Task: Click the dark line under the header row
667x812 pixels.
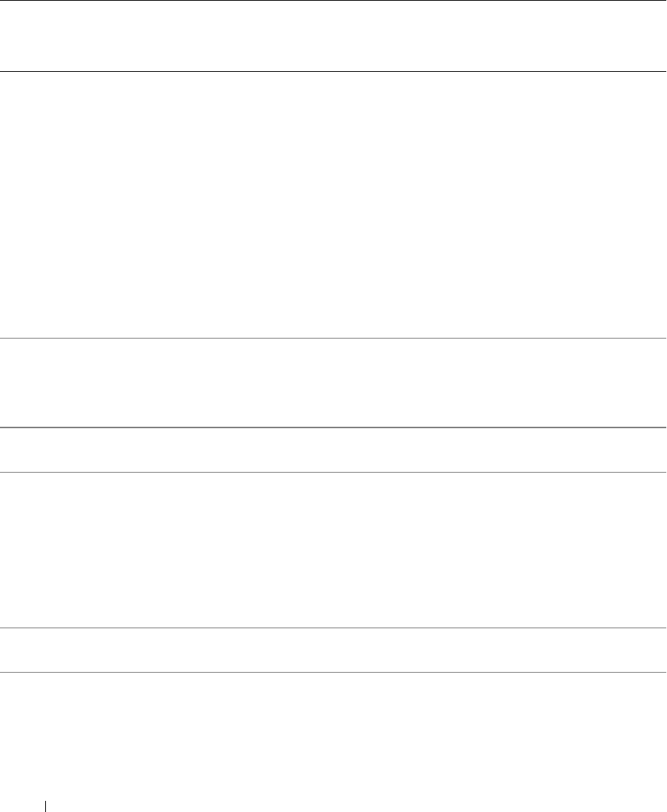Action: click(333, 71)
